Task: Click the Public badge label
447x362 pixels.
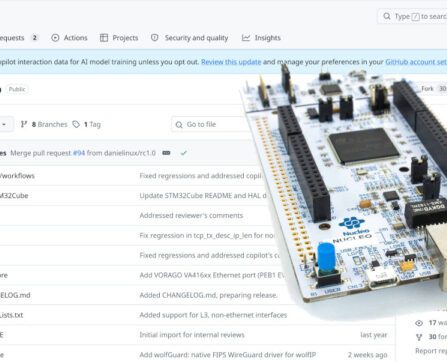Action: (17, 89)
